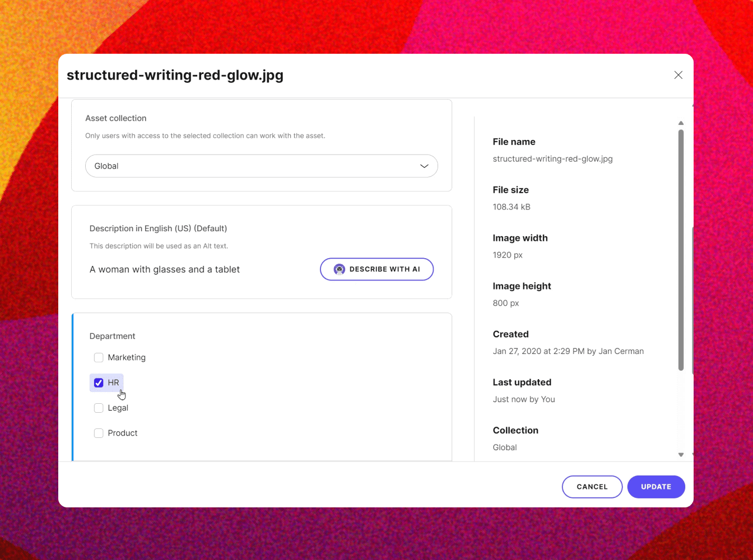This screenshot has width=753, height=560.
Task: Click the Describe with AI button
Action: (376, 269)
